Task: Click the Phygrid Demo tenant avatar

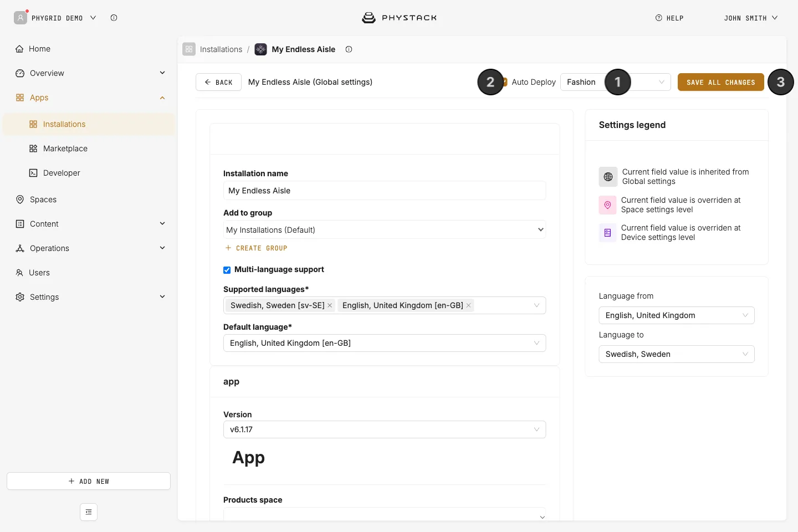Action: click(21, 18)
